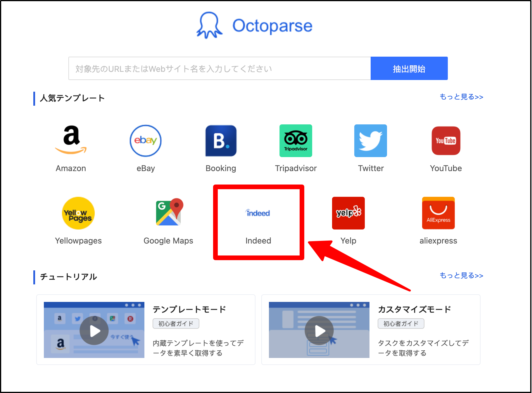Open もっと見る>> for 人気テンプレート
The width and height of the screenshot is (532, 393).
click(x=462, y=97)
